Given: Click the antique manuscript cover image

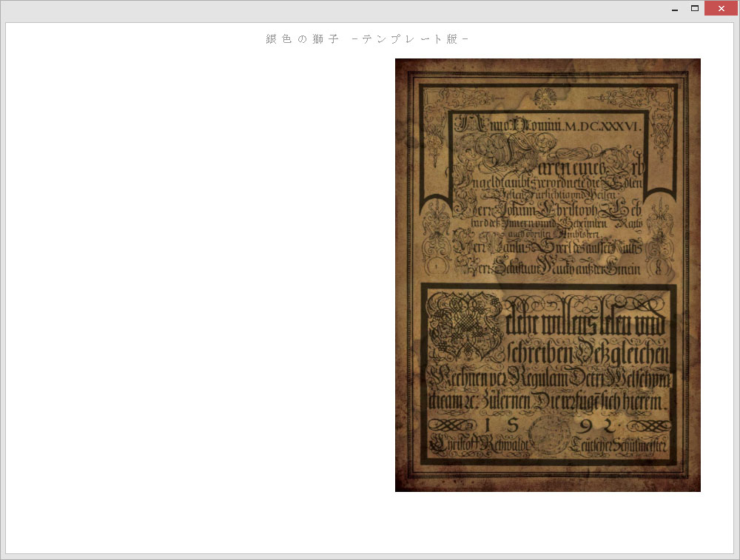Looking at the screenshot, I should click(548, 275).
